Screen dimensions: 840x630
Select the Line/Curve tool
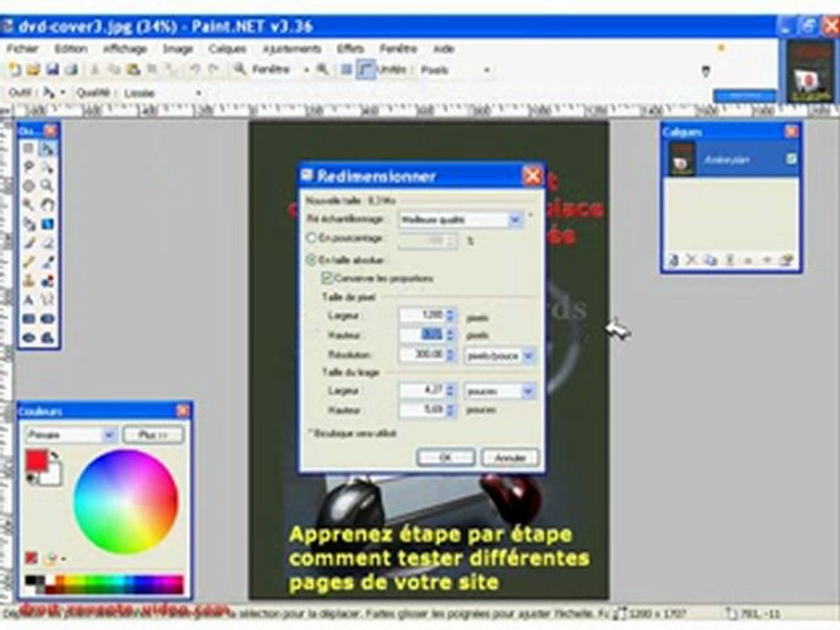(x=47, y=300)
